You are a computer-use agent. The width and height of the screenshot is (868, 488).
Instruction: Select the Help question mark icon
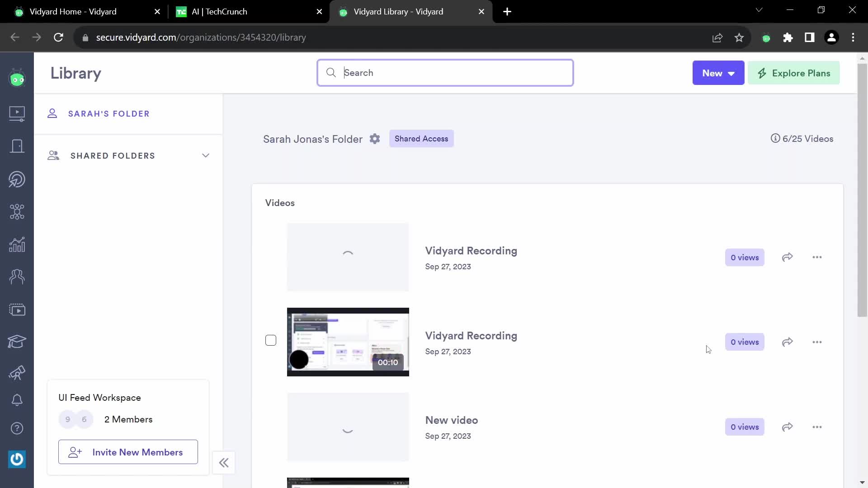click(x=17, y=429)
